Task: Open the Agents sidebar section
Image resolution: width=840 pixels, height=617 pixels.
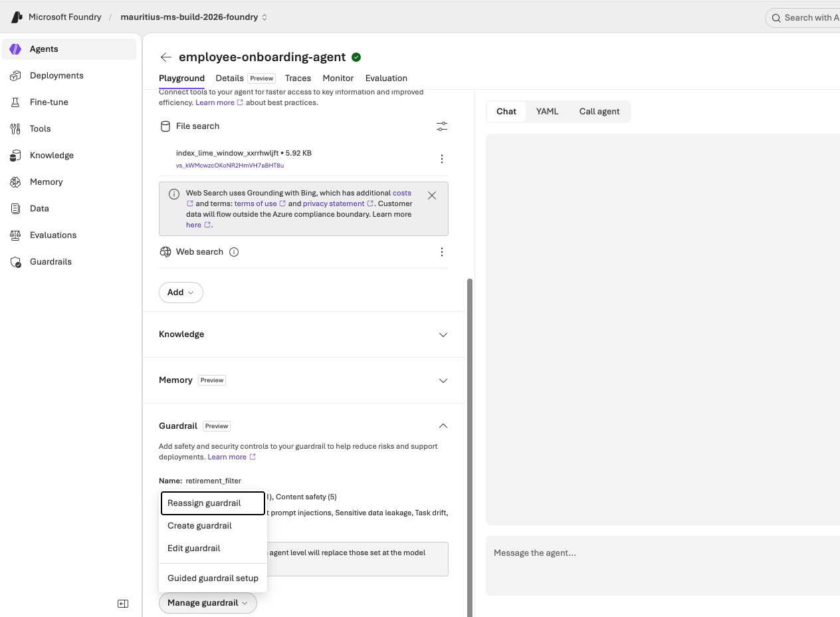Action: [x=69, y=49]
